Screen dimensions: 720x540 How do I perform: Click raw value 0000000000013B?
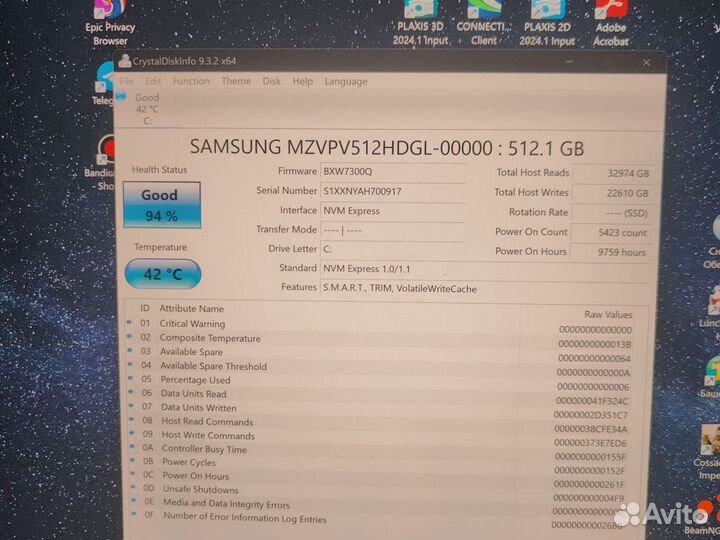click(595, 344)
